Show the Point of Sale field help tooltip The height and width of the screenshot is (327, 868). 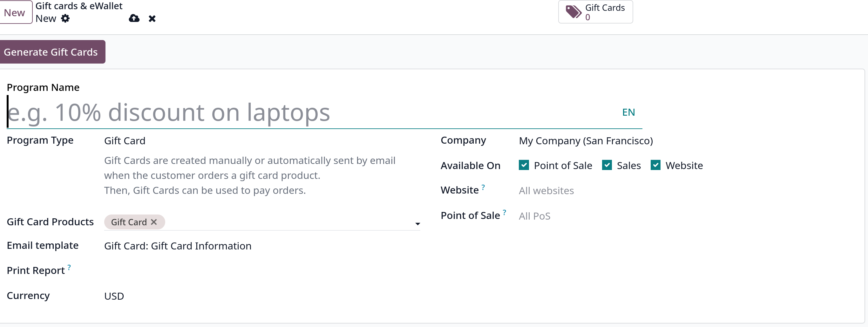505,212
